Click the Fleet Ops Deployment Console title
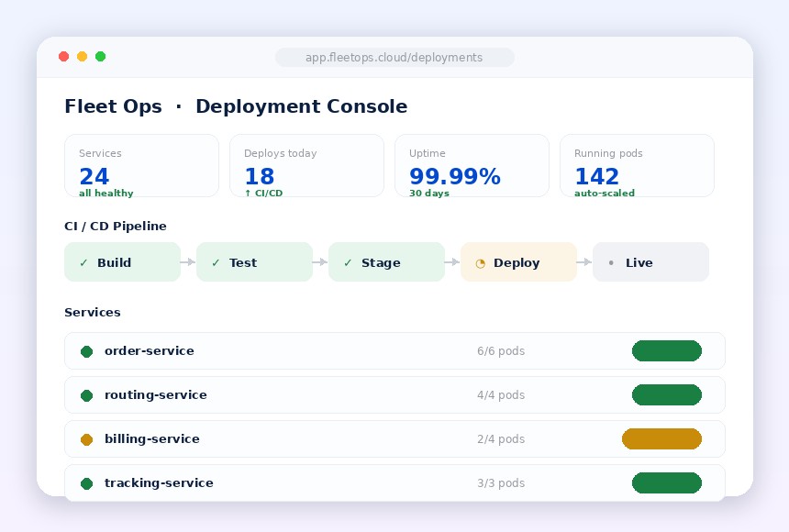The height and width of the screenshot is (532, 789). [236, 106]
